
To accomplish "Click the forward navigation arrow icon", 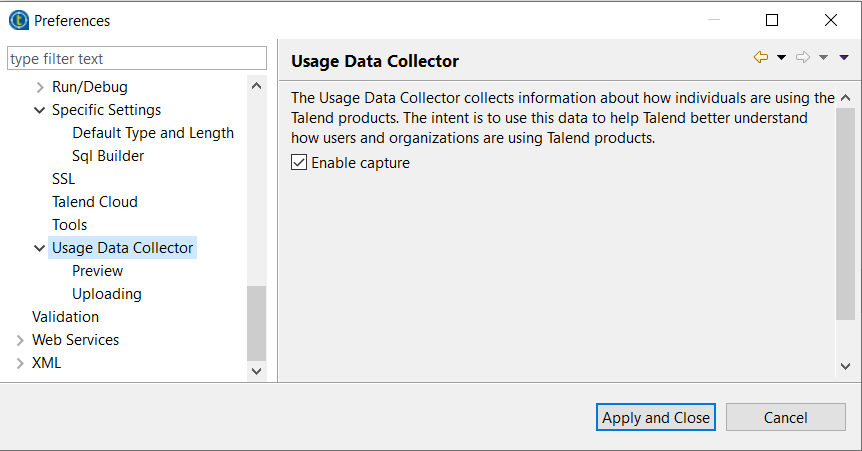I will pos(802,58).
